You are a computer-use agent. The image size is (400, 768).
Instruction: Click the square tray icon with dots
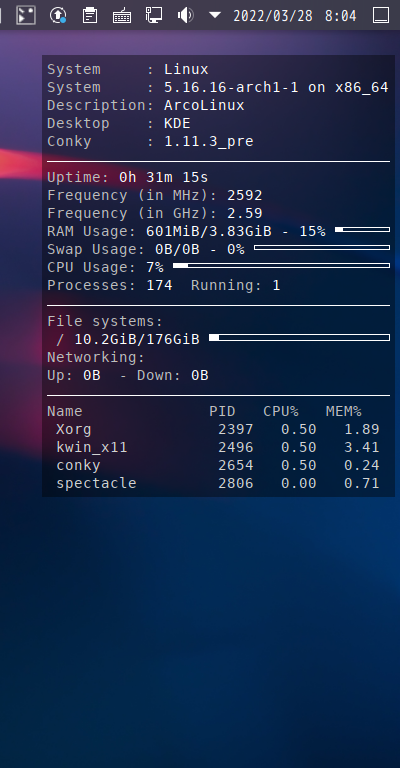[x=26, y=15]
